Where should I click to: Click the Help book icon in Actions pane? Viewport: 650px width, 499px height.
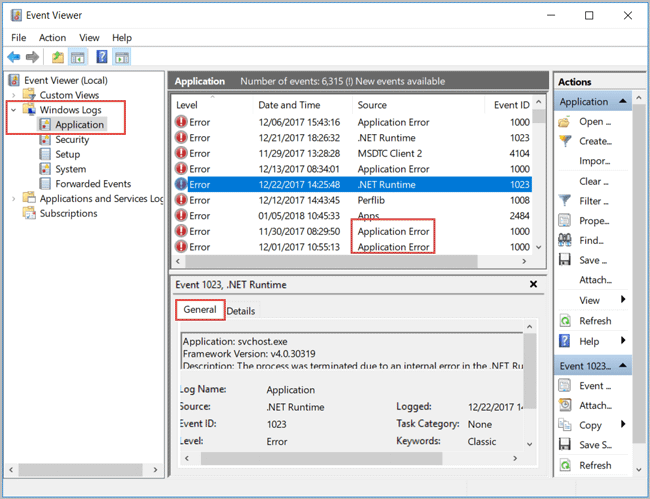click(x=565, y=341)
